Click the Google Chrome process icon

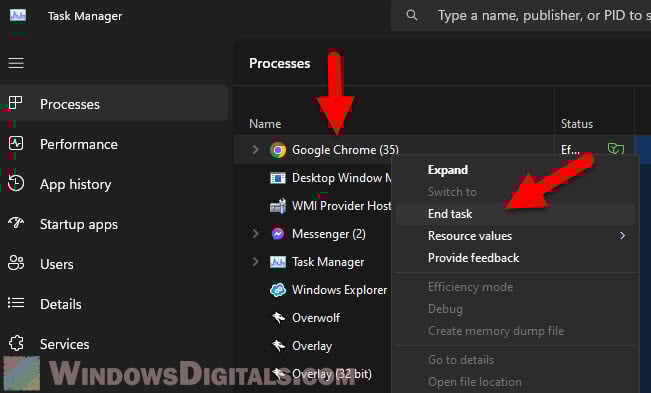278,150
